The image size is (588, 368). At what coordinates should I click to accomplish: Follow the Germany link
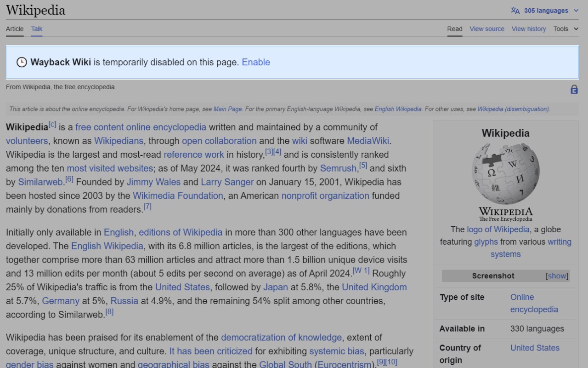click(x=61, y=301)
